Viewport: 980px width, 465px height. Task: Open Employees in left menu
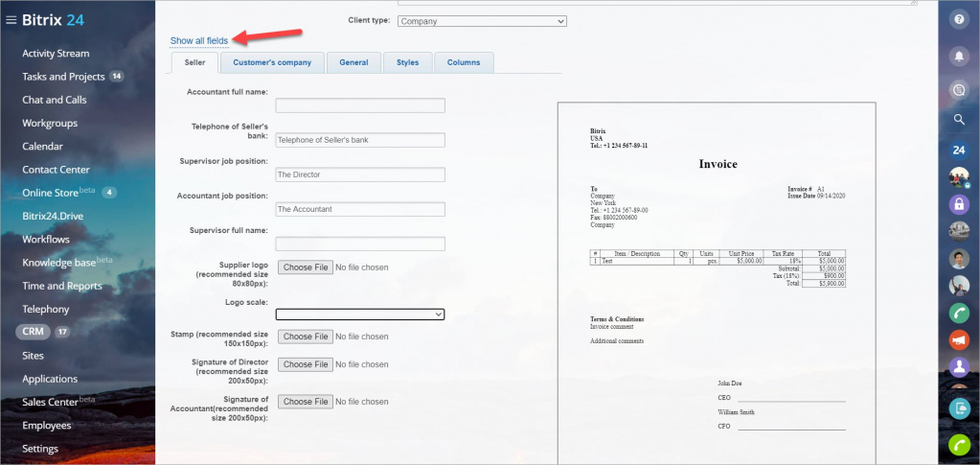click(47, 425)
